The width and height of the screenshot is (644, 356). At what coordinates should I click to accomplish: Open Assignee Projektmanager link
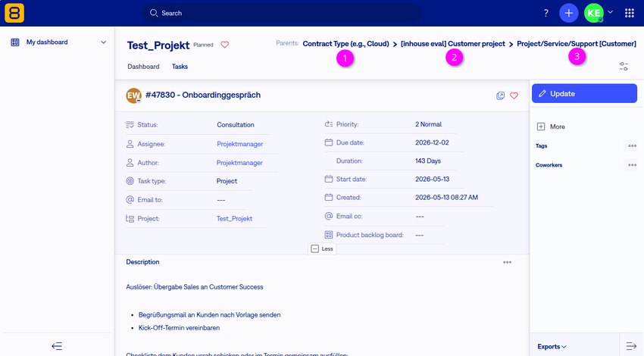240,144
